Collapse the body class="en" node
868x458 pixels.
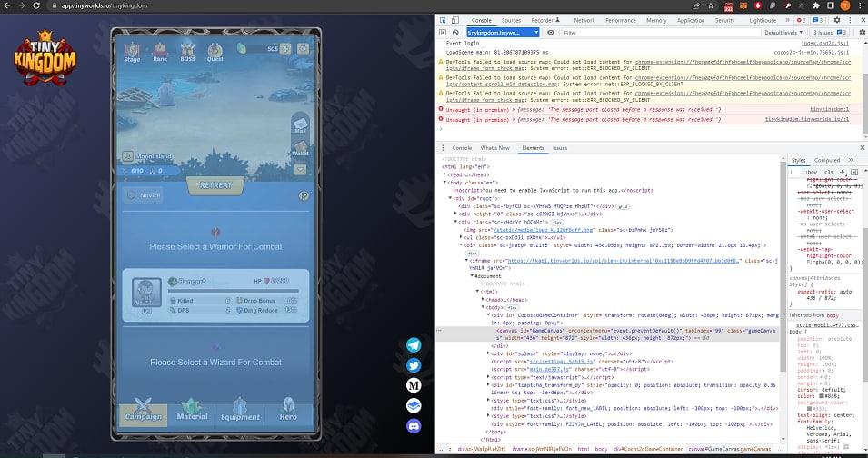point(445,182)
